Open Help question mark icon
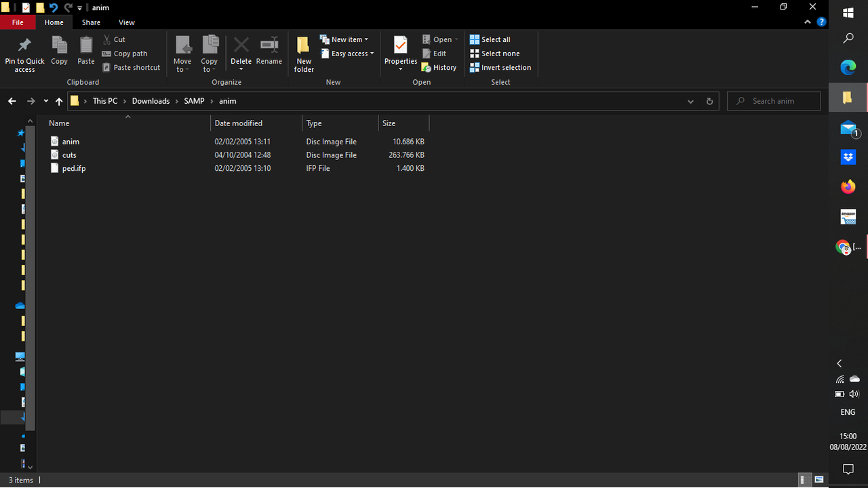The height and width of the screenshot is (488, 868). [821, 22]
